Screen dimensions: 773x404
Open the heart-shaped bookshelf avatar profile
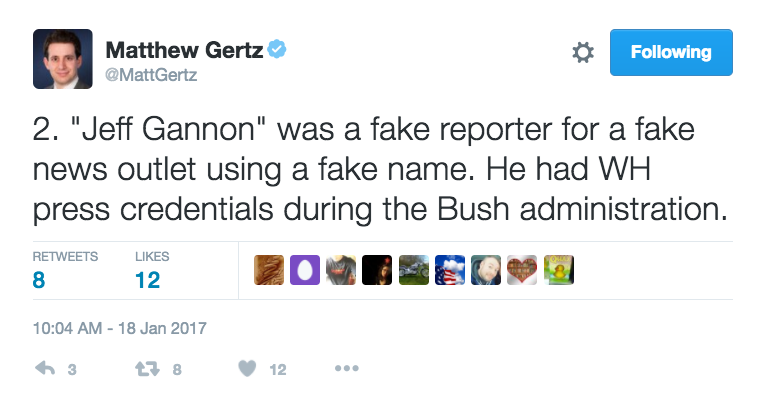pos(522,271)
